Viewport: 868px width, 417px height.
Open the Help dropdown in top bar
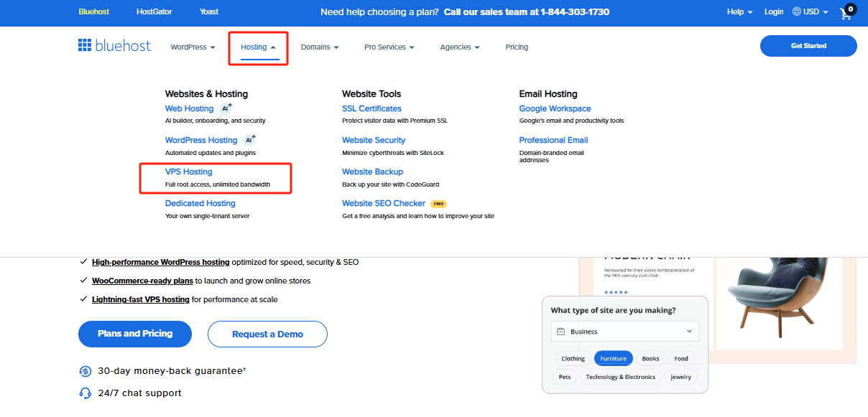739,12
